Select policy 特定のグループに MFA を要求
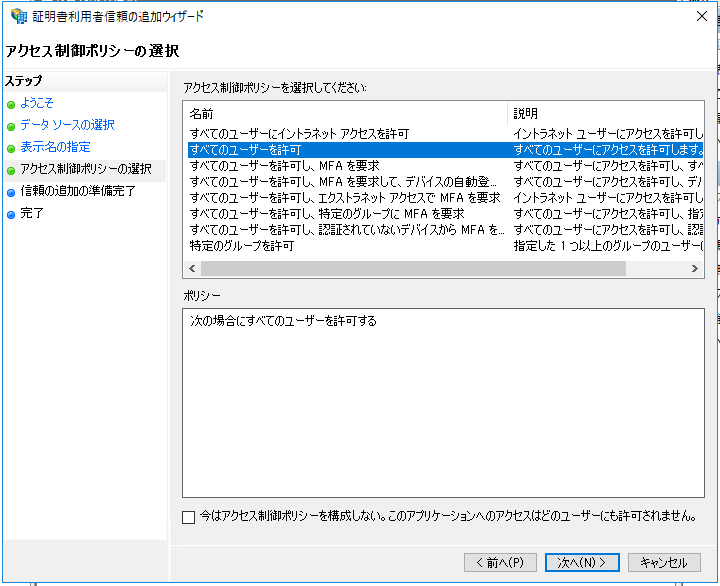The width and height of the screenshot is (720, 586). pyautogui.click(x=327, y=214)
